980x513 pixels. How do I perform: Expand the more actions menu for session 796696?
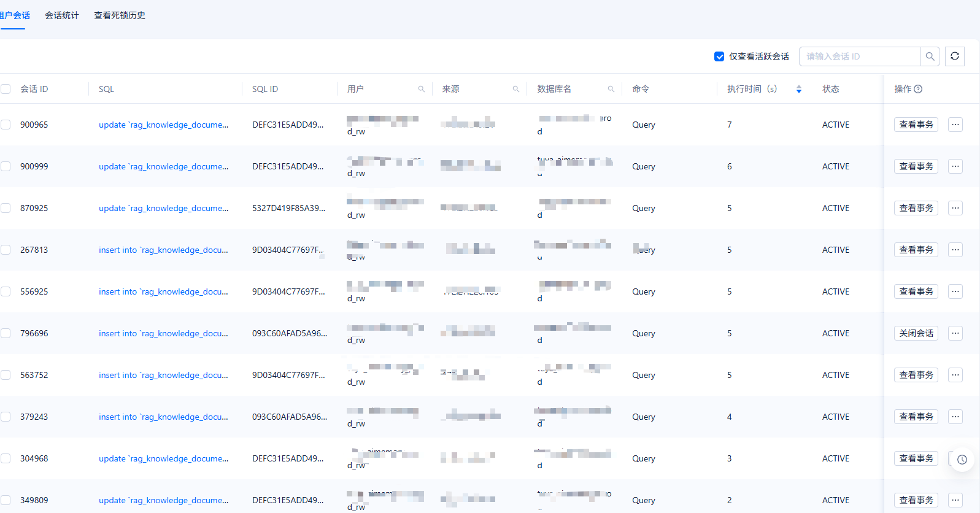[x=955, y=333]
